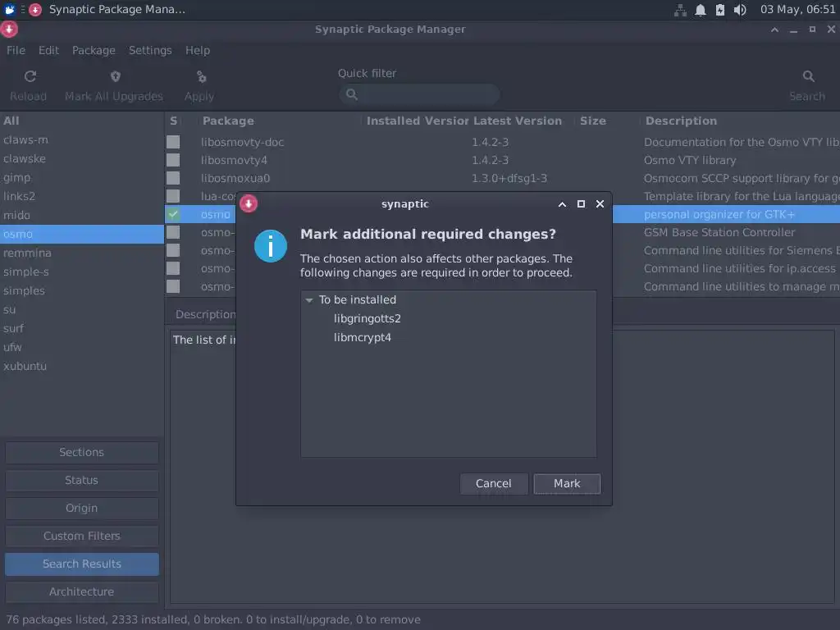Click the Search Results button
840x630 pixels.
point(82,564)
